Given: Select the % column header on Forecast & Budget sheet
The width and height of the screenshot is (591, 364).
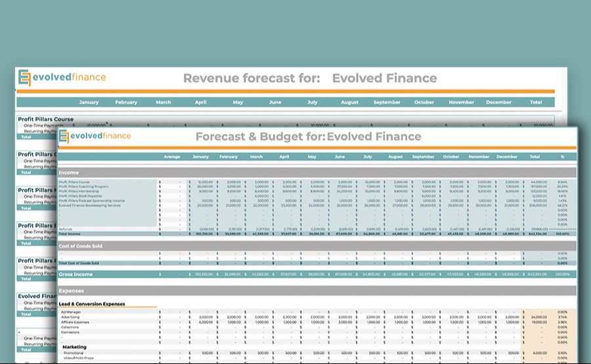Looking at the screenshot, I should tap(563, 157).
